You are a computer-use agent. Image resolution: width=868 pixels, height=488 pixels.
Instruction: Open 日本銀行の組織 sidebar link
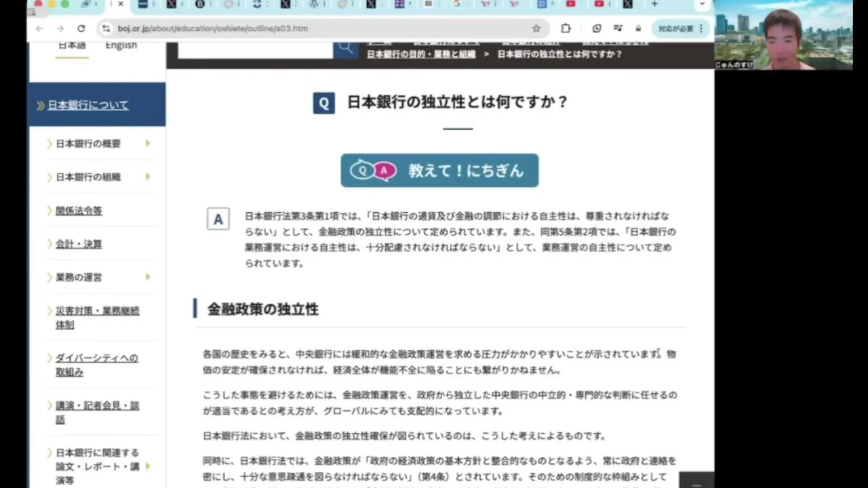pyautogui.click(x=88, y=177)
